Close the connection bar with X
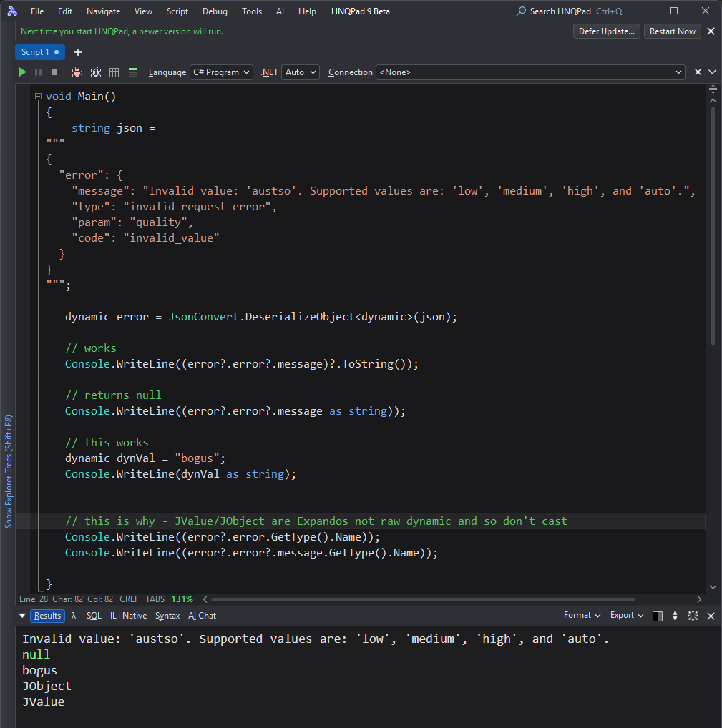 tap(698, 72)
